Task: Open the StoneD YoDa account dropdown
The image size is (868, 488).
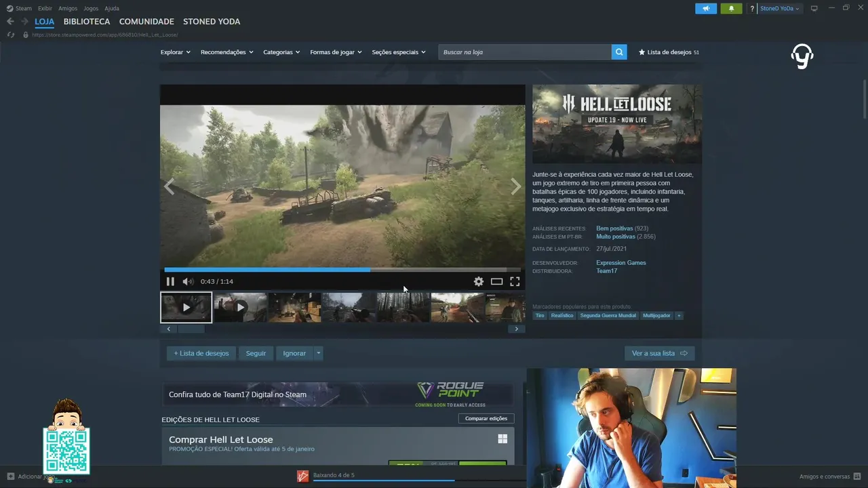Action: pyautogui.click(x=781, y=8)
